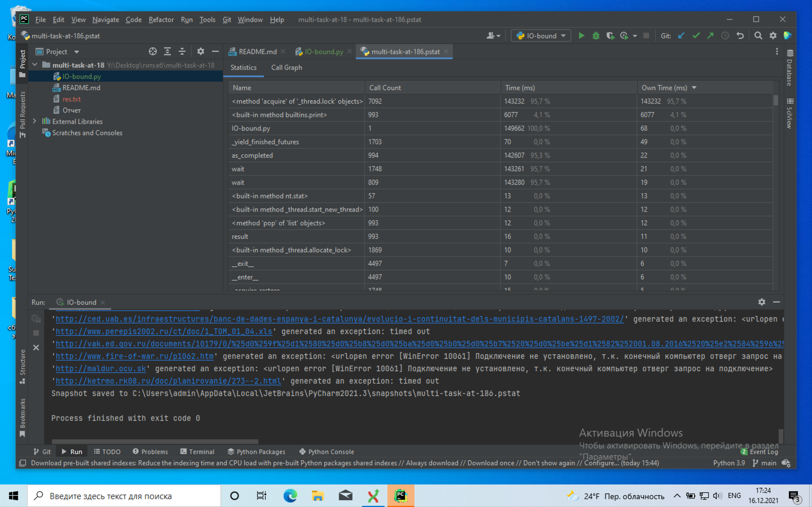Collapse all in the Project panel toolbar

(182, 52)
